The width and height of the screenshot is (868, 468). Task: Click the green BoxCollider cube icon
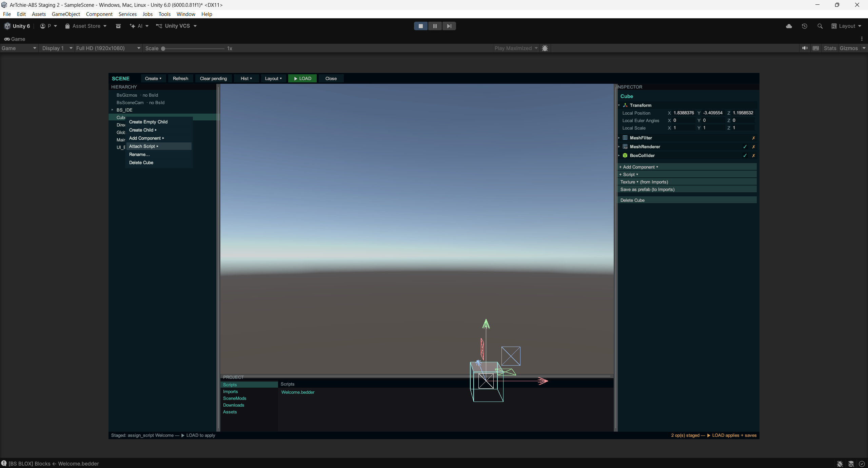tap(625, 155)
